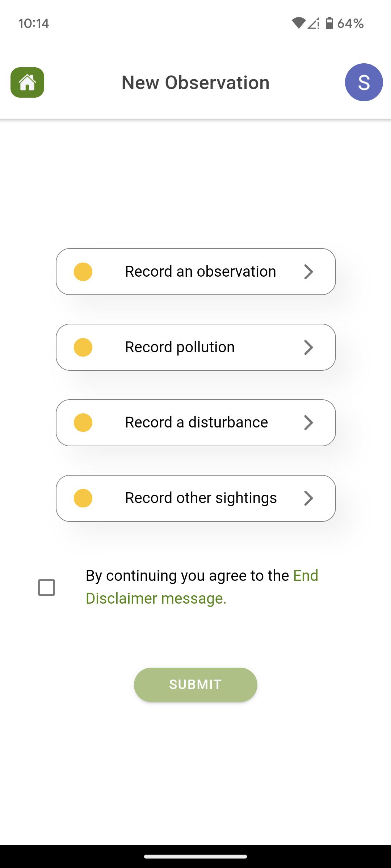Select Record an observation option
391x868 pixels.
click(196, 272)
